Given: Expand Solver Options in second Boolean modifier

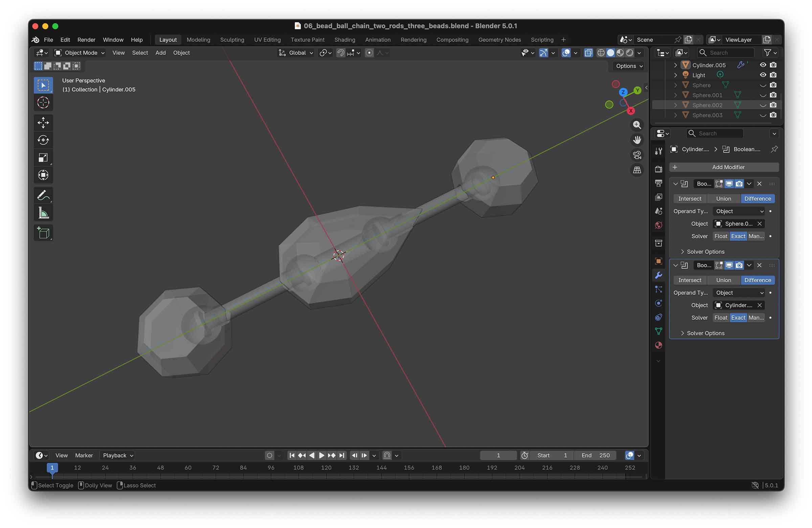Looking at the screenshot, I should click(705, 333).
